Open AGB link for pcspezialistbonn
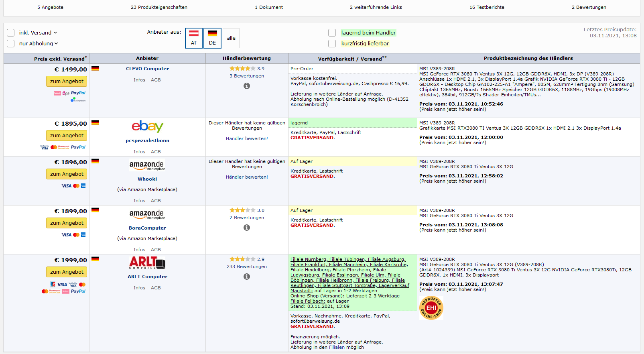This screenshot has height=354, width=644. pyautogui.click(x=156, y=152)
